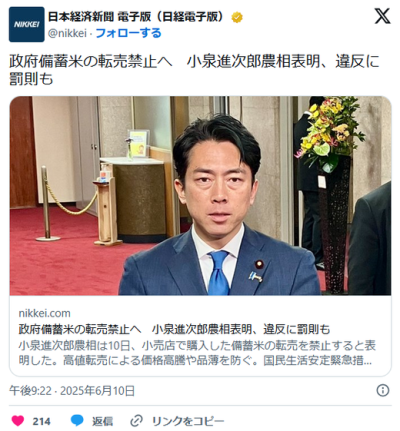Viewport: 400px width, 431px height.
Task: Open the article photo thumbnail
Action: click(x=200, y=196)
